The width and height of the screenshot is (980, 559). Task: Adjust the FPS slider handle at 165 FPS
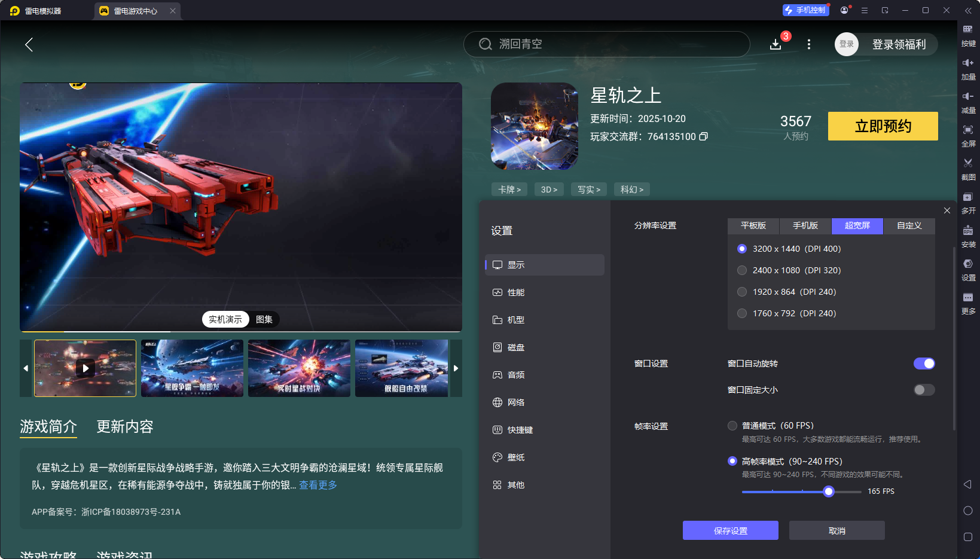pyautogui.click(x=829, y=491)
